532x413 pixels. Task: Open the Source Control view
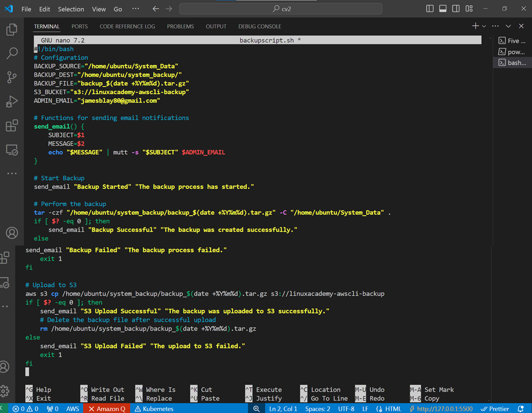12,77
